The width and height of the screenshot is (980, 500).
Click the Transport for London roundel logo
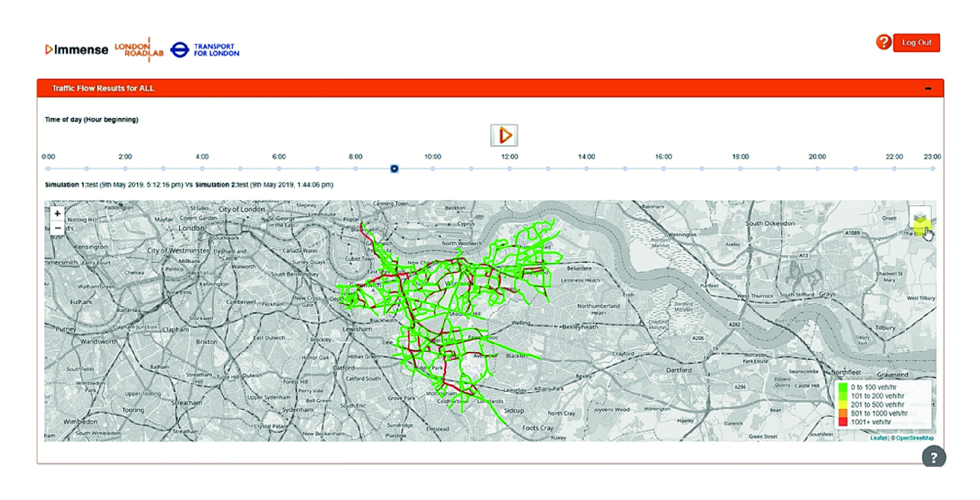pos(180,50)
